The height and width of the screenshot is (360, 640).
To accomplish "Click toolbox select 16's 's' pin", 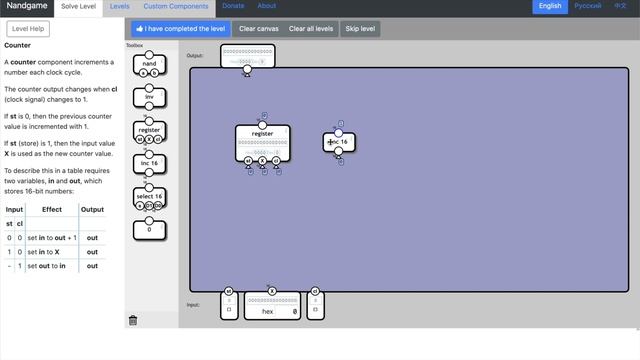I will pos(140,206).
